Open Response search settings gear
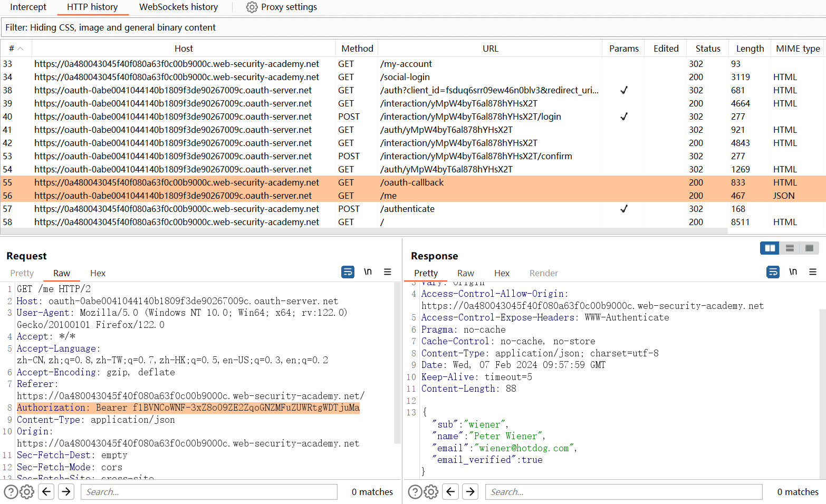The width and height of the screenshot is (826, 504). (431, 492)
